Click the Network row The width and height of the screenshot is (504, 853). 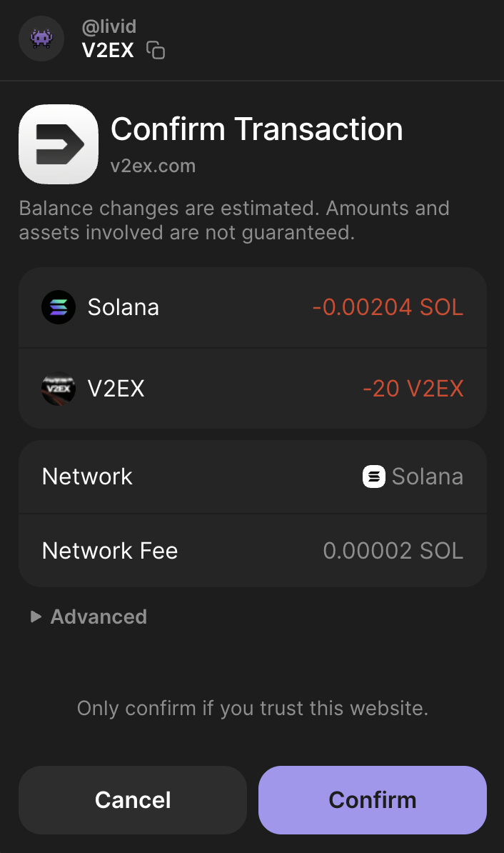pyautogui.click(x=253, y=477)
